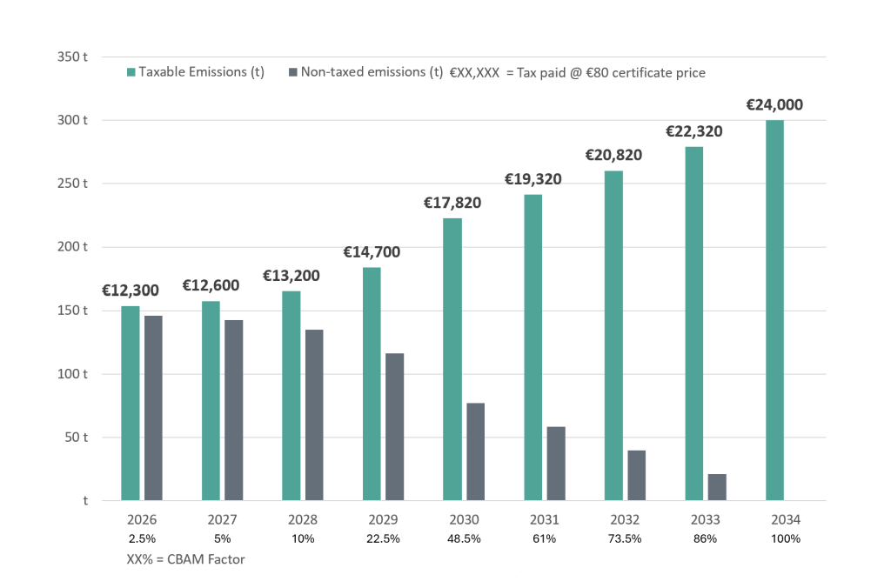
Task: Click the "Taxable Emissions (t)" legend text
Action: click(x=202, y=72)
